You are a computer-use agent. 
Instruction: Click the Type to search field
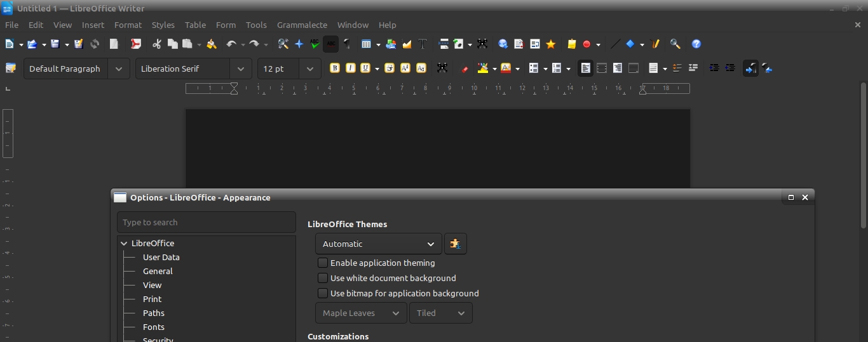point(207,222)
